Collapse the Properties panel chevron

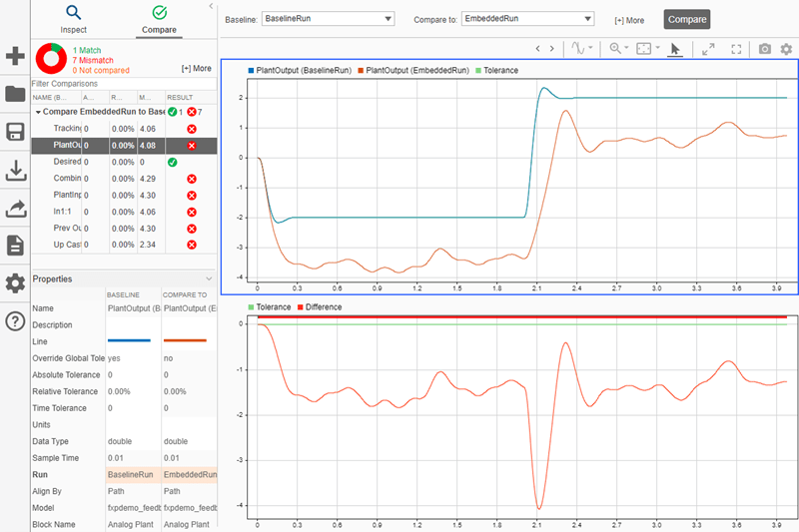pyautogui.click(x=209, y=278)
